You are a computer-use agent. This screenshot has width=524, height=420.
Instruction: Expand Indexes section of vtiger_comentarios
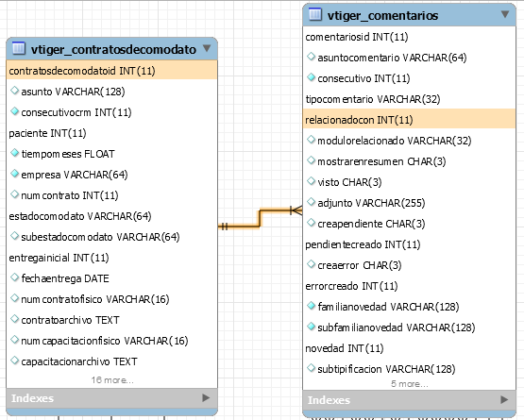coord(504,400)
